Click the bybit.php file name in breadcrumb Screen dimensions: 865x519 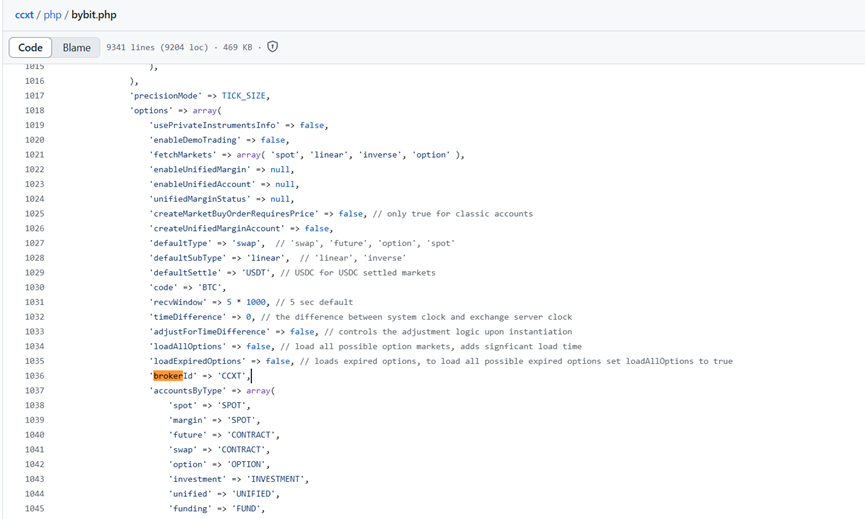point(94,15)
